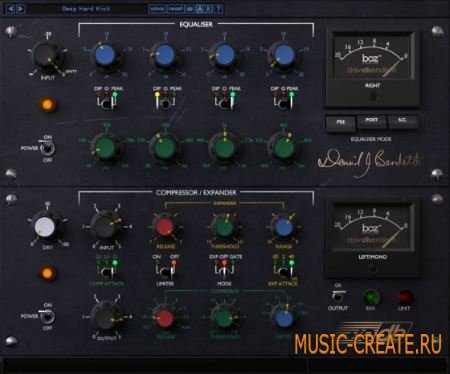
Task: Select the A comparison state button
Action: tap(199, 9)
